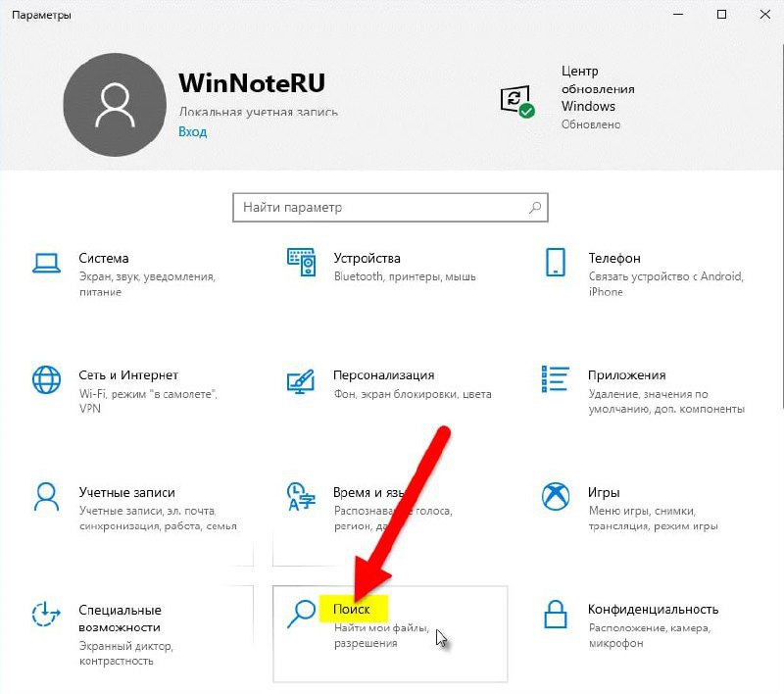Click the "Поиск" highlighted label
Viewport: 784px width, 694px height.
tap(351, 609)
